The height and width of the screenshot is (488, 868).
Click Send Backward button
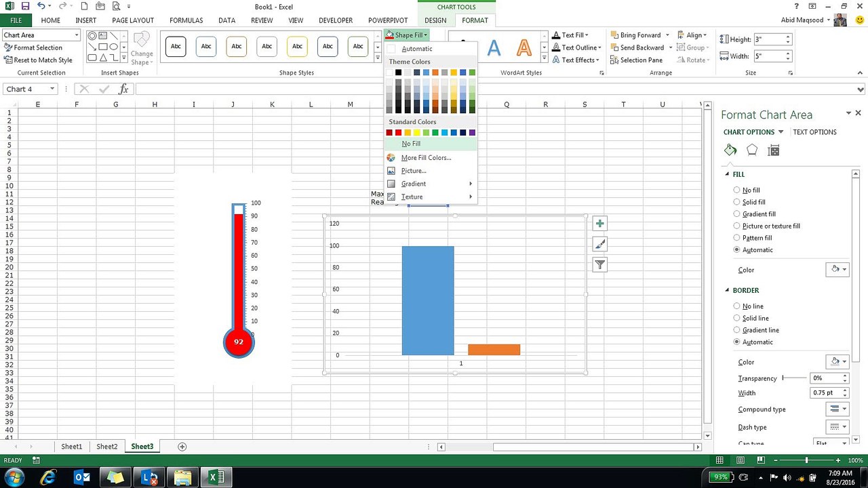tap(637, 47)
